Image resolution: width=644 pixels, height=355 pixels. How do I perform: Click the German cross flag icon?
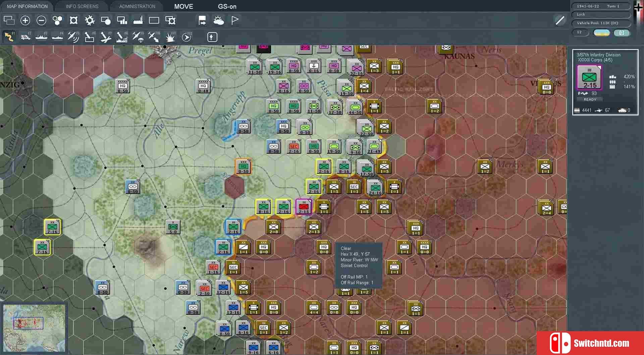pos(638,7)
